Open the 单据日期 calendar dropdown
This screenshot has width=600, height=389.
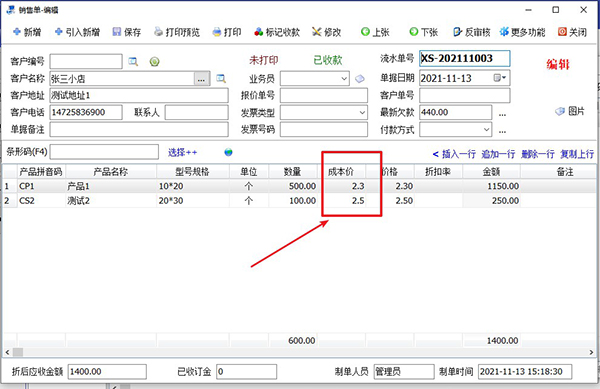500,78
